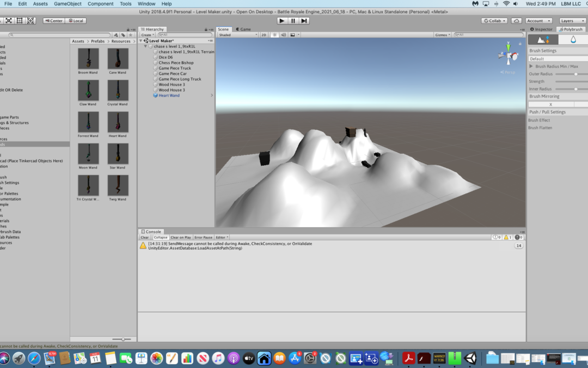Start Play mode with play button

(x=282, y=21)
